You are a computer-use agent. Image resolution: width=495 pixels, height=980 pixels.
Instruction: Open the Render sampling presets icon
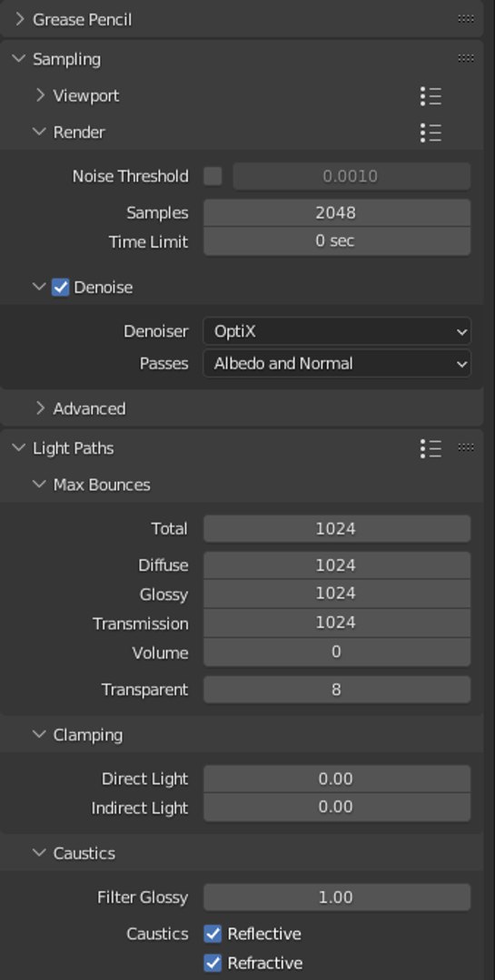tap(431, 132)
